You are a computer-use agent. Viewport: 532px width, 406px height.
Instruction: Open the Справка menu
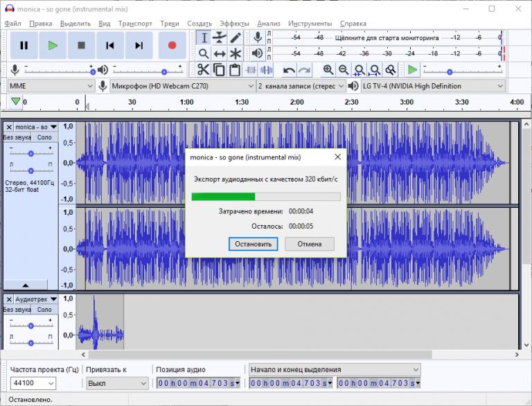click(x=353, y=24)
